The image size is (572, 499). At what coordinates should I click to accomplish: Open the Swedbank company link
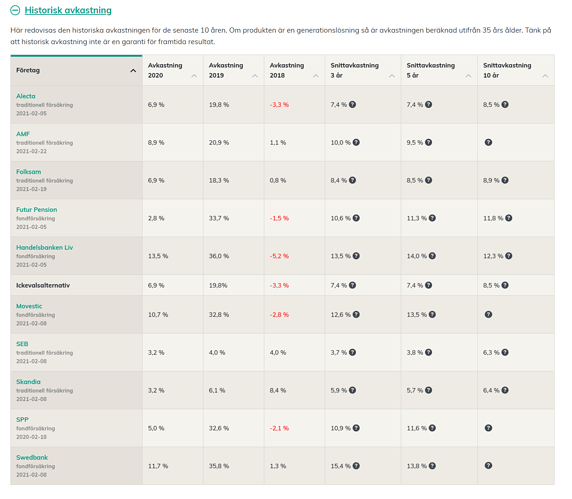[32, 457]
